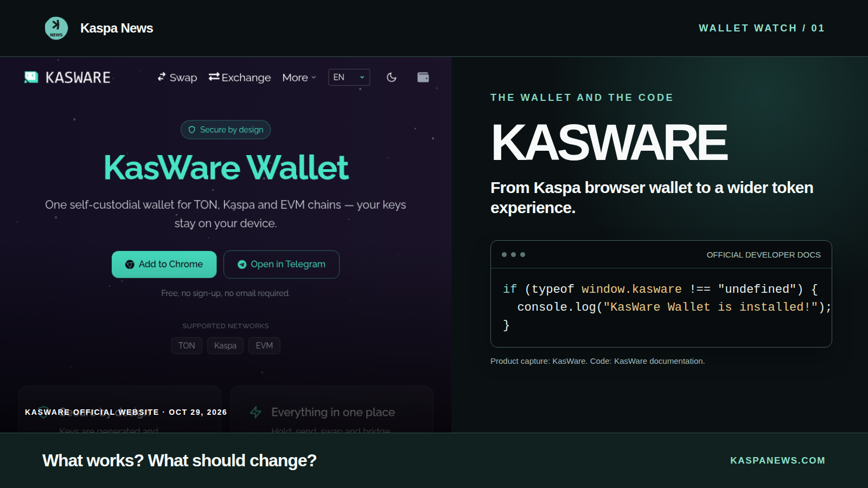Viewport: 868px width, 488px height.
Task: Click the window.kasware code line
Action: pyautogui.click(x=660, y=289)
